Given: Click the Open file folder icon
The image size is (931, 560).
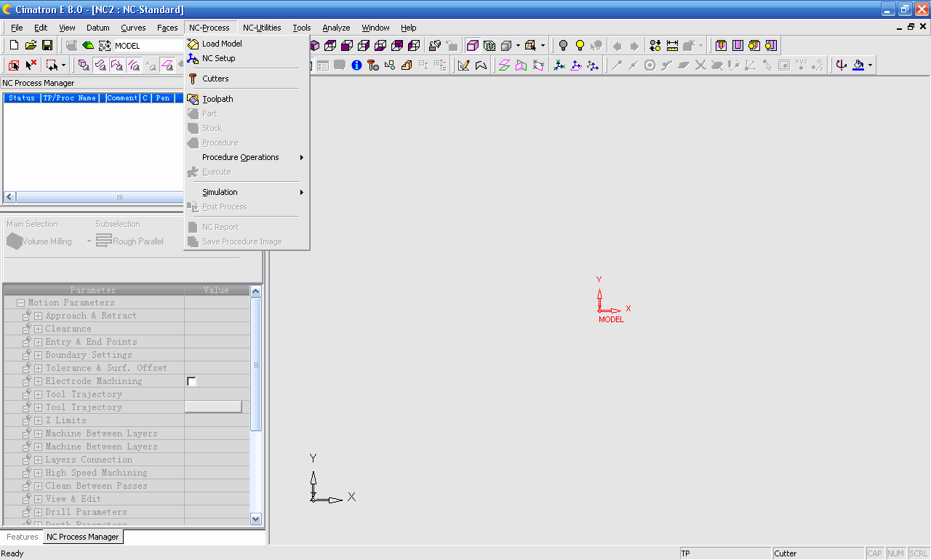Looking at the screenshot, I should click(x=31, y=45).
